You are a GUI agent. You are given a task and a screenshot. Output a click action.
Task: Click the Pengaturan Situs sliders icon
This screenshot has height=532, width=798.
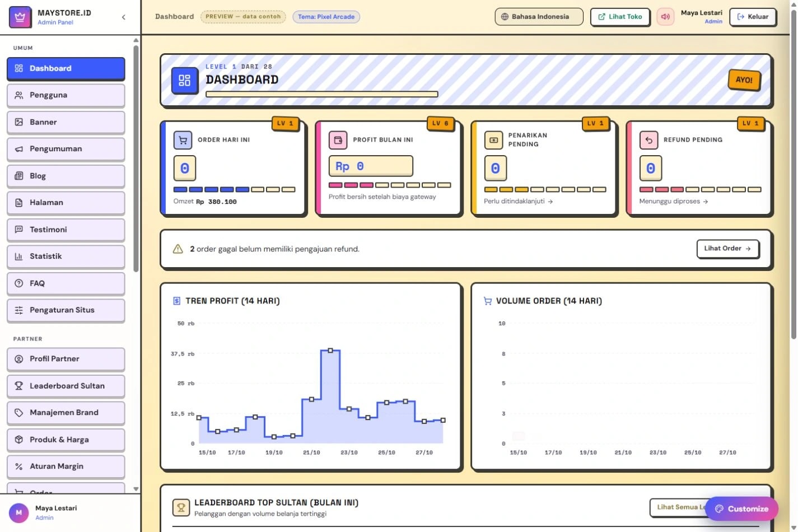[19, 310]
